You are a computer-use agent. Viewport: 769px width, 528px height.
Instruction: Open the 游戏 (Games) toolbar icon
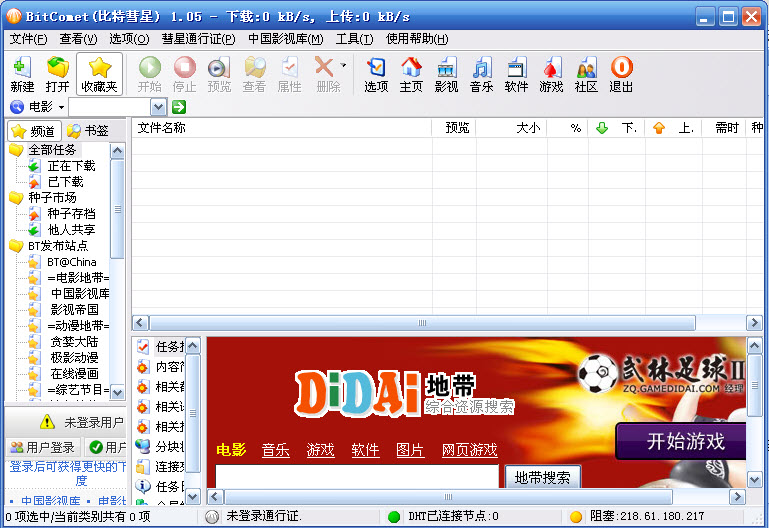point(551,74)
